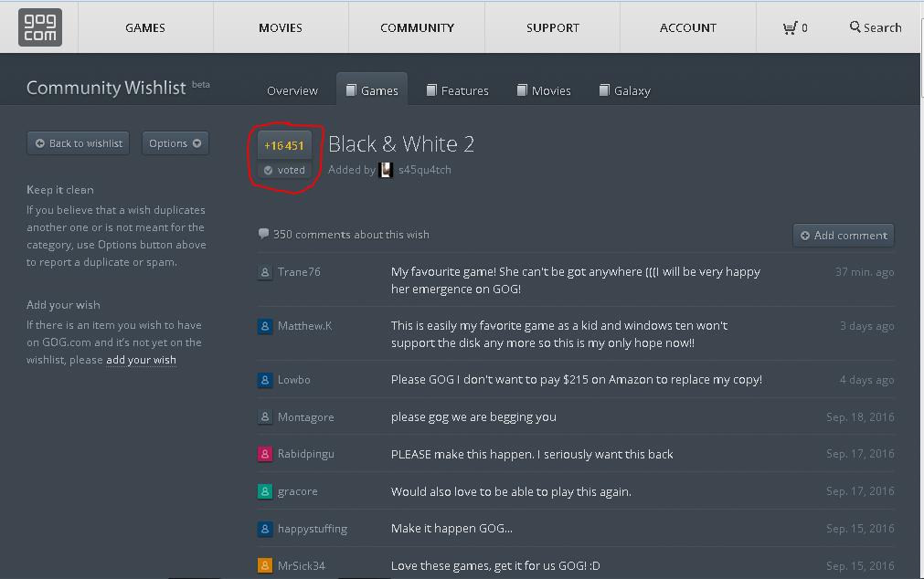Click 'Make it happen GOG...' comment
This screenshot has height=579, width=924.
click(x=452, y=529)
